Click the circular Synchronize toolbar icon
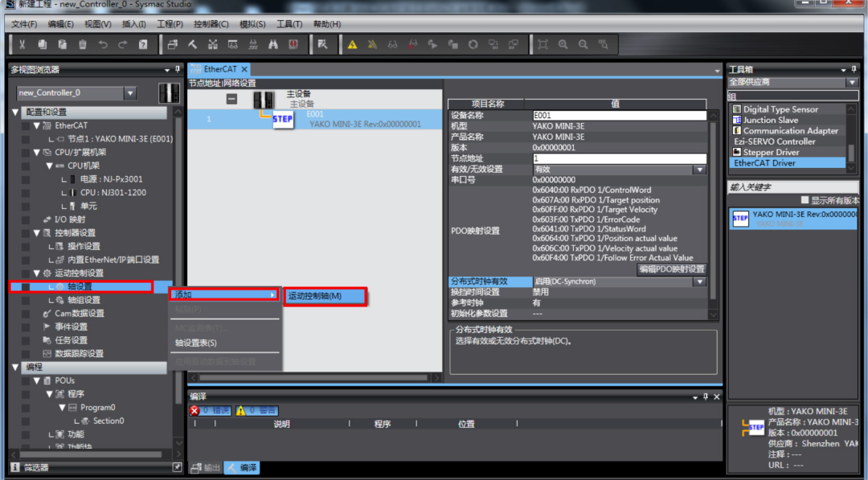This screenshot has height=480, width=868. tap(473, 44)
